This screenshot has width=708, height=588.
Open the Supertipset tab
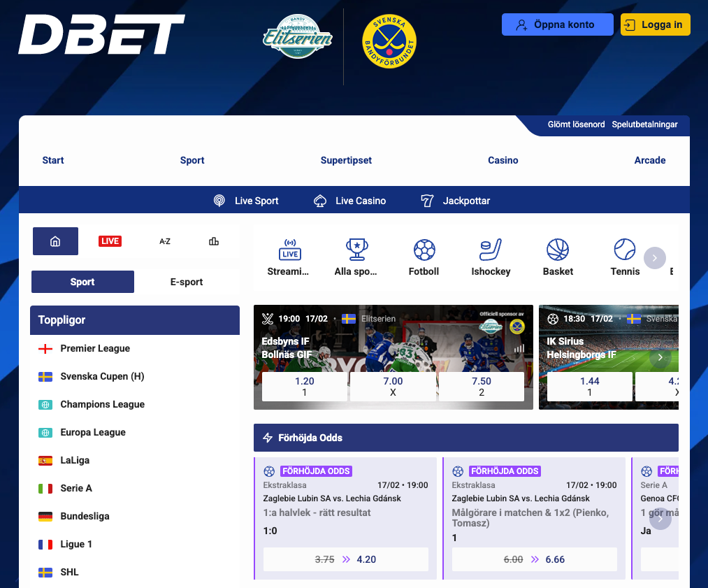[347, 160]
